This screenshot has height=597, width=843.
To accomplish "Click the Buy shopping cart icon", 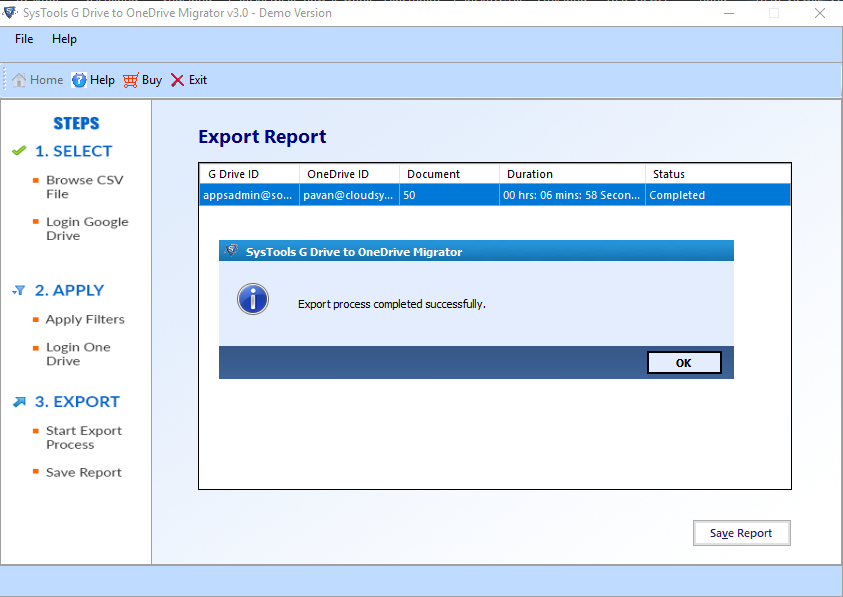I will coord(131,80).
